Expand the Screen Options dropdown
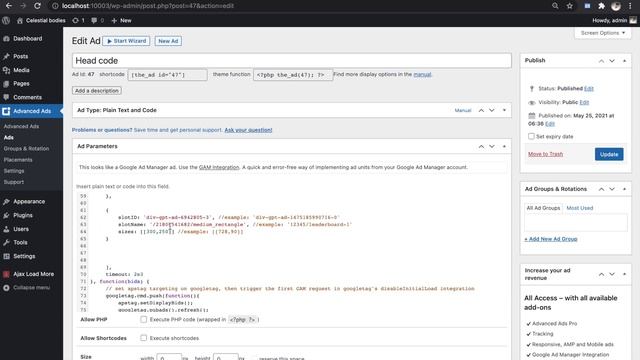640x360 pixels. (x=603, y=33)
